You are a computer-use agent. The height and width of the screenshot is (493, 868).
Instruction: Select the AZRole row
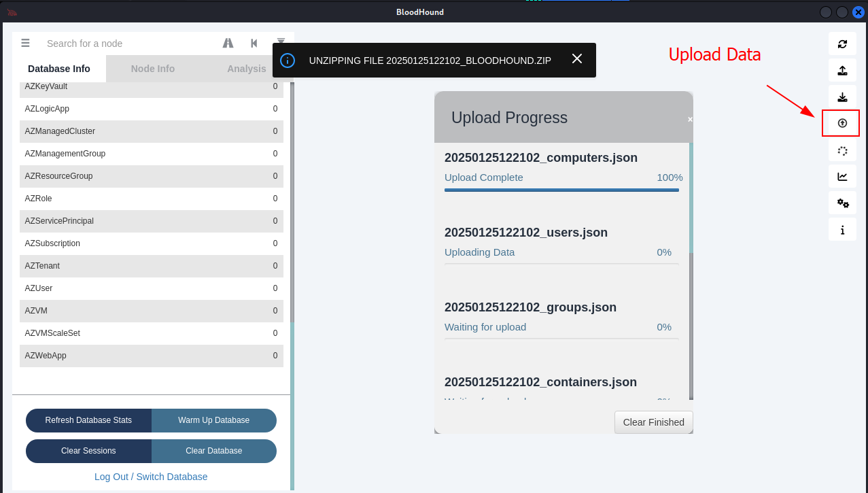pyautogui.click(x=152, y=199)
